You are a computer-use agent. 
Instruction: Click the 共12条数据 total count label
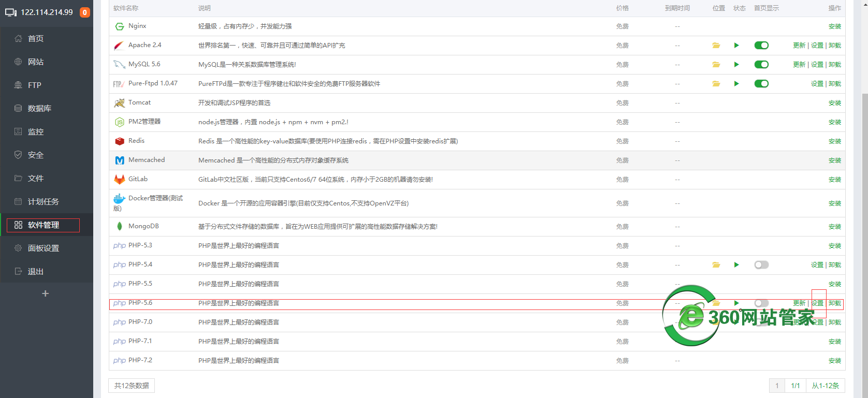click(x=132, y=386)
